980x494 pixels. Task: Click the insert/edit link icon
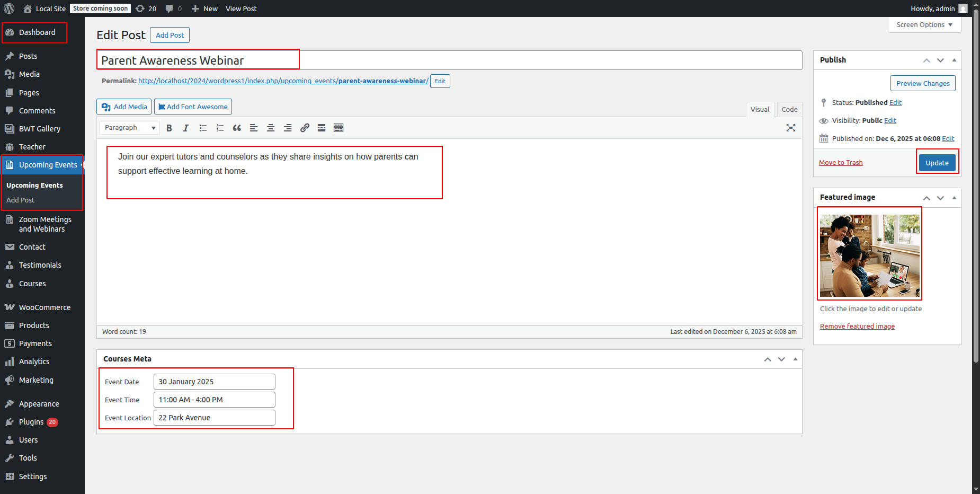(x=305, y=128)
